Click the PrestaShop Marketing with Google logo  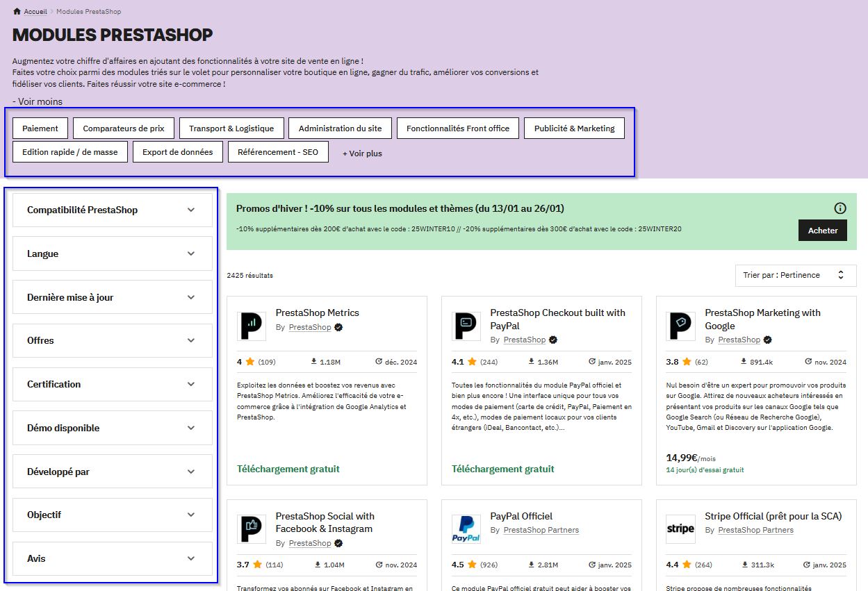pyautogui.click(x=681, y=326)
